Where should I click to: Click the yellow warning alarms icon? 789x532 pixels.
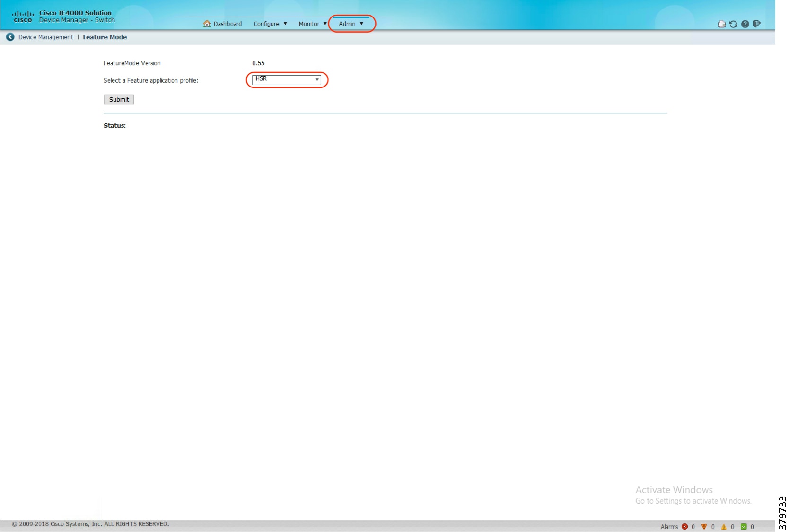[x=724, y=527]
